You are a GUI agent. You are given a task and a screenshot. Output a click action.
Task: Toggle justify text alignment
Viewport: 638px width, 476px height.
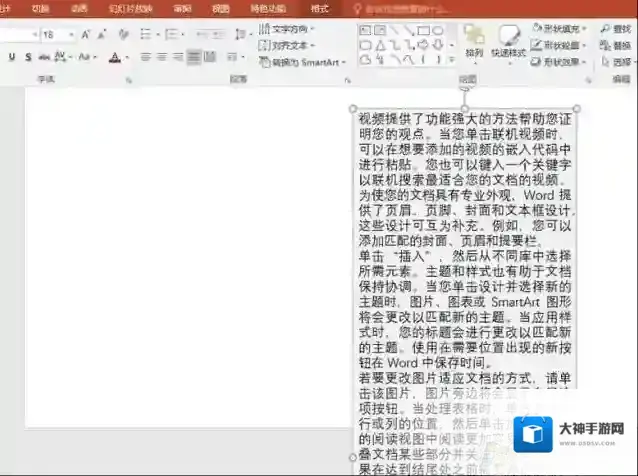(x=194, y=57)
